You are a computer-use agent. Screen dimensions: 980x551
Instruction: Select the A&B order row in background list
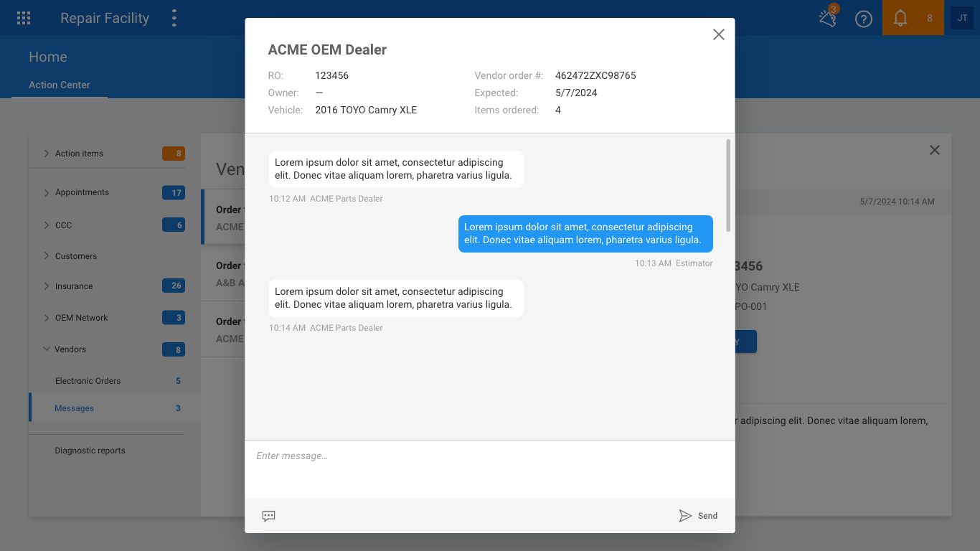click(x=224, y=274)
